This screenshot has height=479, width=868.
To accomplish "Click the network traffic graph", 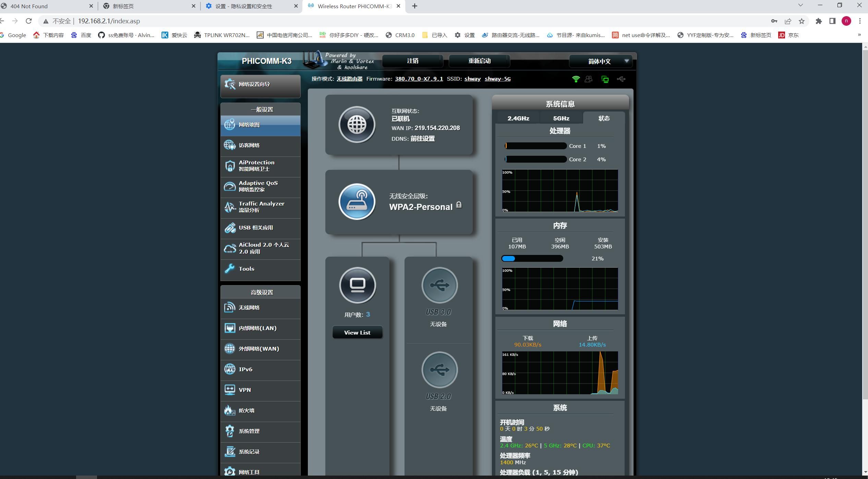I will coord(560,373).
